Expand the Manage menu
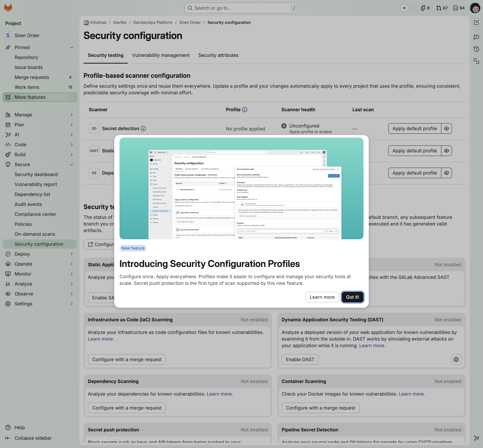483x448 pixels. coord(40,115)
